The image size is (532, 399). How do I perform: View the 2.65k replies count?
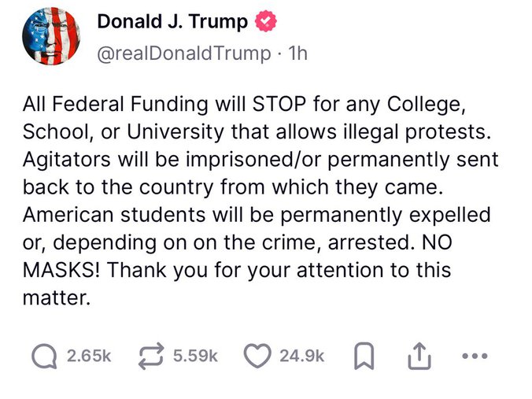[x=89, y=356]
